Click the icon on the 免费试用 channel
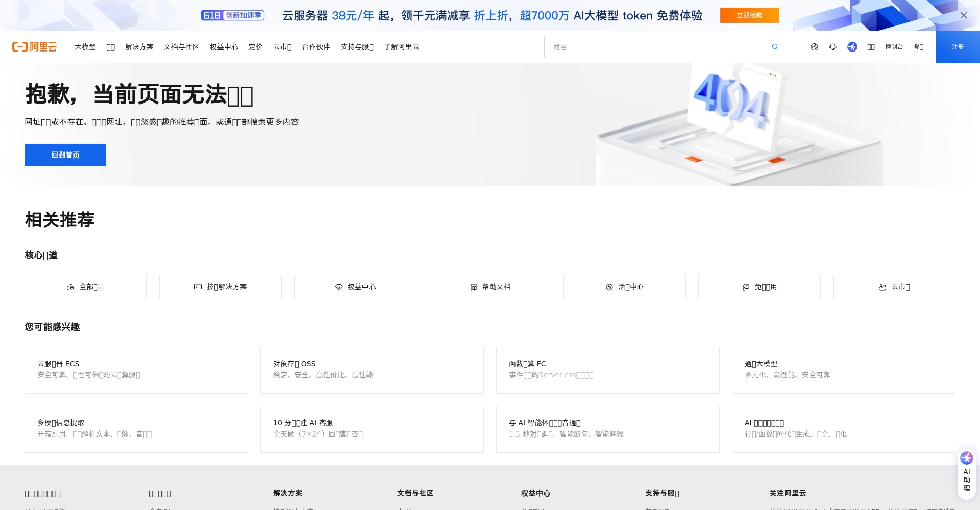Viewport: 980px width, 510px height. [745, 287]
